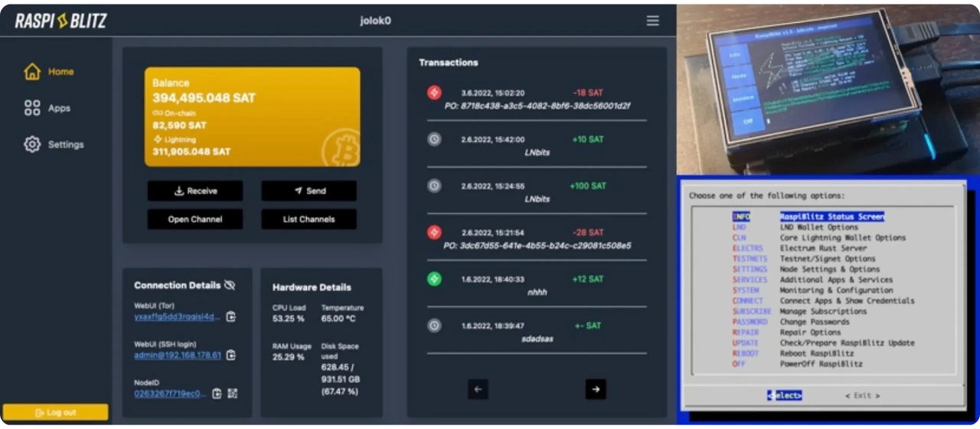The height and width of the screenshot is (429, 980).
Task: Go to next transactions page arrow
Action: click(596, 389)
